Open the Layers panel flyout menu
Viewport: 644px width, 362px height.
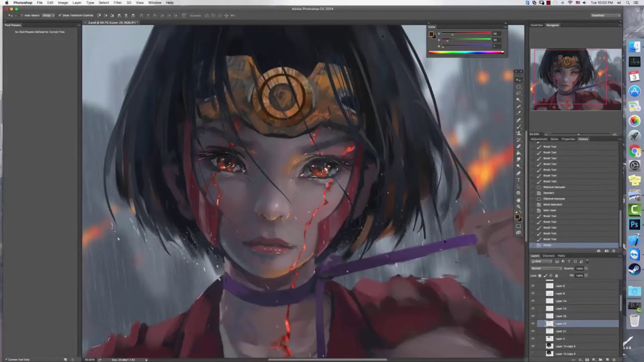tap(620, 256)
